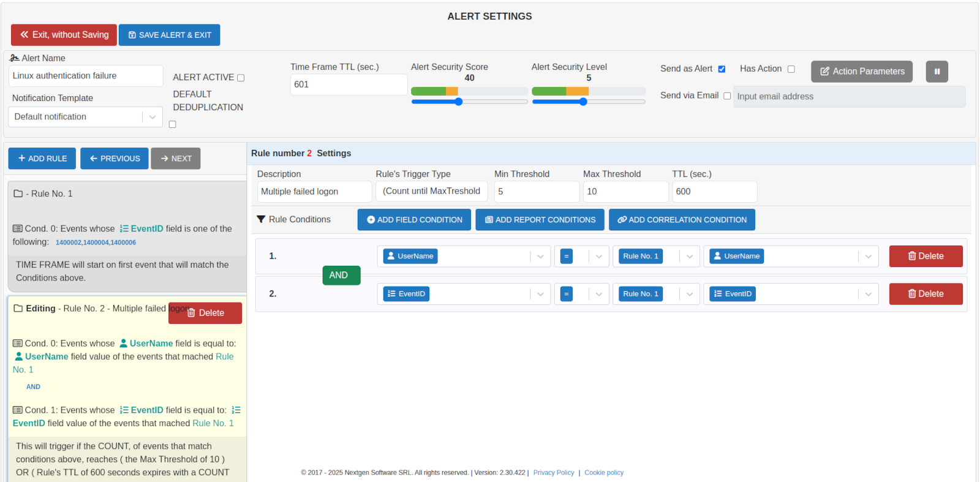Uncheck the Send as Alert checkbox
The width and height of the screenshot is (980, 482).
click(722, 69)
